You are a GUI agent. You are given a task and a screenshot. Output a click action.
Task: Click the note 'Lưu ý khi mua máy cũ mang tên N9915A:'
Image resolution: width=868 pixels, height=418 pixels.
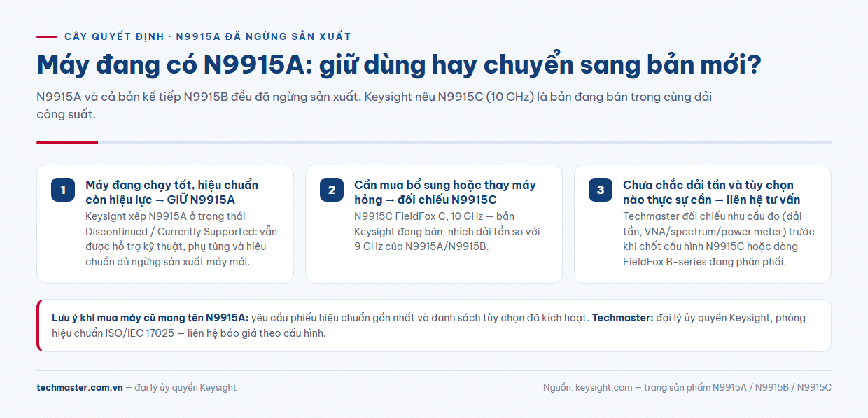tap(150, 318)
